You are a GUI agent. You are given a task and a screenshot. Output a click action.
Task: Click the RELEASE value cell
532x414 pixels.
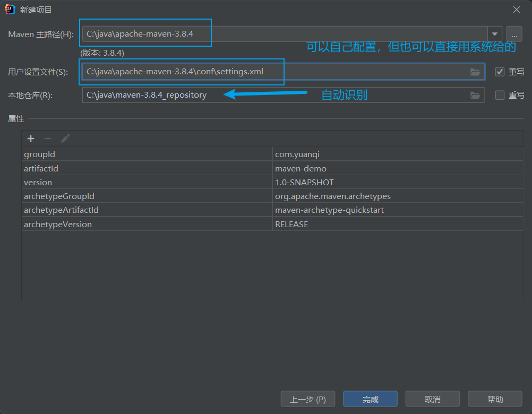[x=398, y=224]
